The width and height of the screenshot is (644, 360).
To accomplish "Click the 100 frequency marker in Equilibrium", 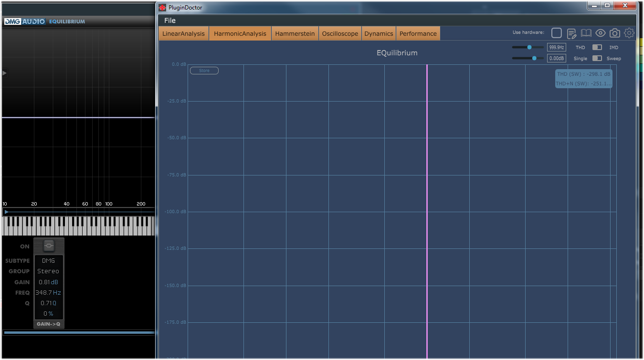I will point(109,204).
